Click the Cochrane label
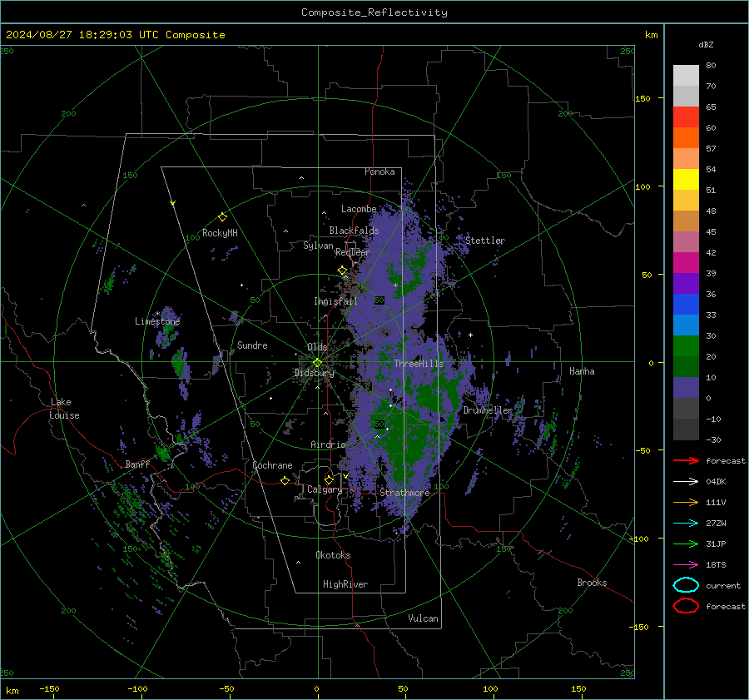This screenshot has height=700, width=749. pyautogui.click(x=272, y=465)
